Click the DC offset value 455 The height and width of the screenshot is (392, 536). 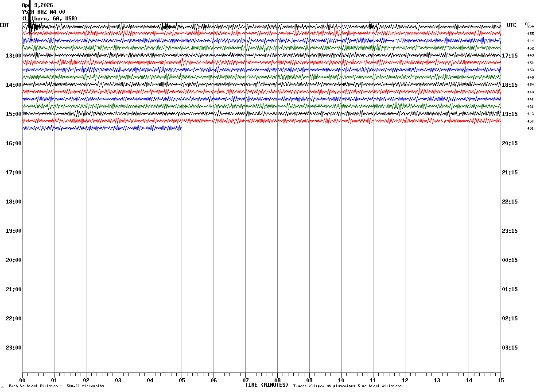click(x=530, y=34)
